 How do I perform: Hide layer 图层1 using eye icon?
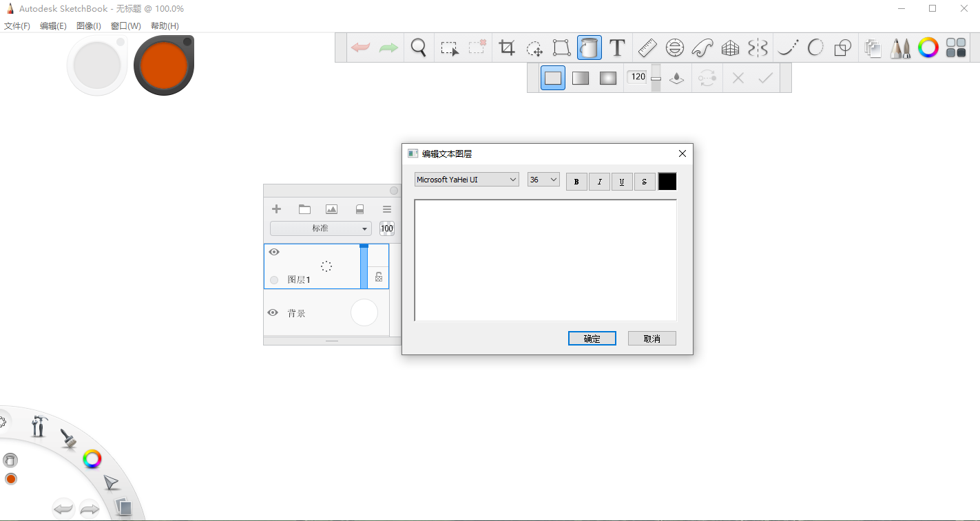[274, 252]
